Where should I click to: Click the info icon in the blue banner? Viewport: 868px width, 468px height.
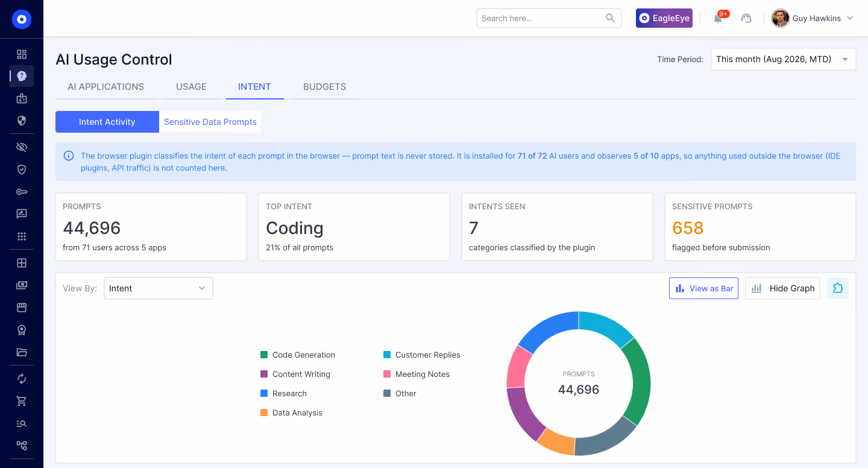pyautogui.click(x=69, y=156)
